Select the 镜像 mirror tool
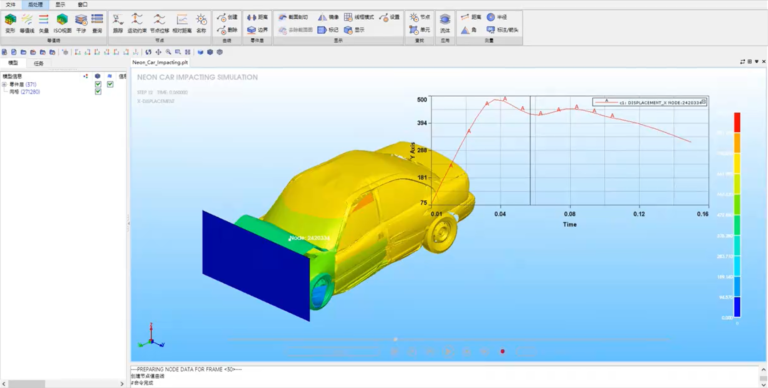The image size is (768, 388). click(329, 17)
